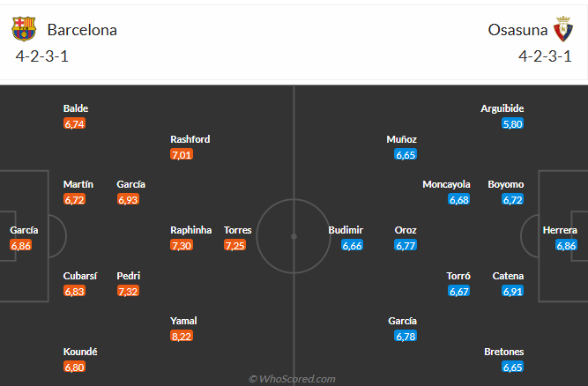Click Rashford's 7,01 rating badge
The image size is (588, 386).
[182, 154]
